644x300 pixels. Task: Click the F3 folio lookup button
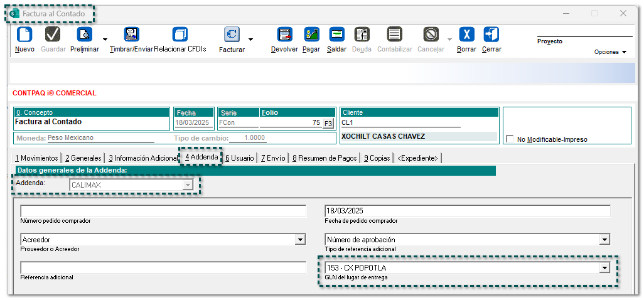click(x=328, y=124)
